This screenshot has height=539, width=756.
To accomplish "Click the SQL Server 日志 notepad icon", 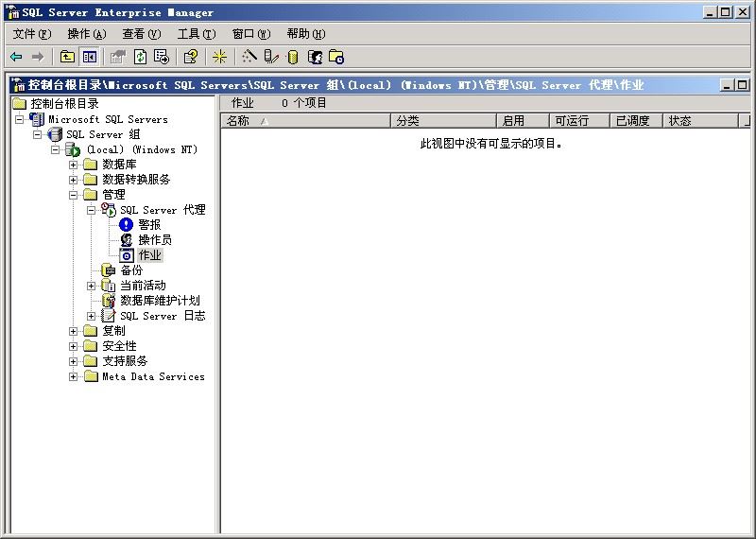I will coord(109,316).
